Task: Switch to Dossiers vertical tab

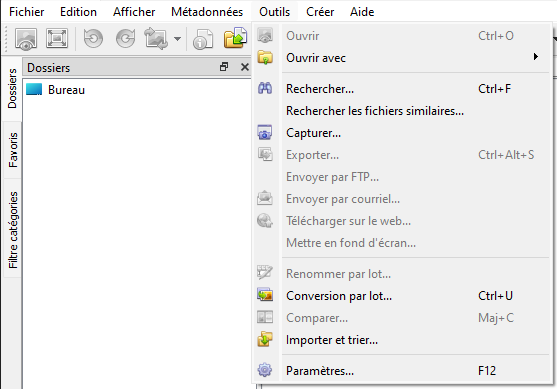Action: click(x=12, y=88)
